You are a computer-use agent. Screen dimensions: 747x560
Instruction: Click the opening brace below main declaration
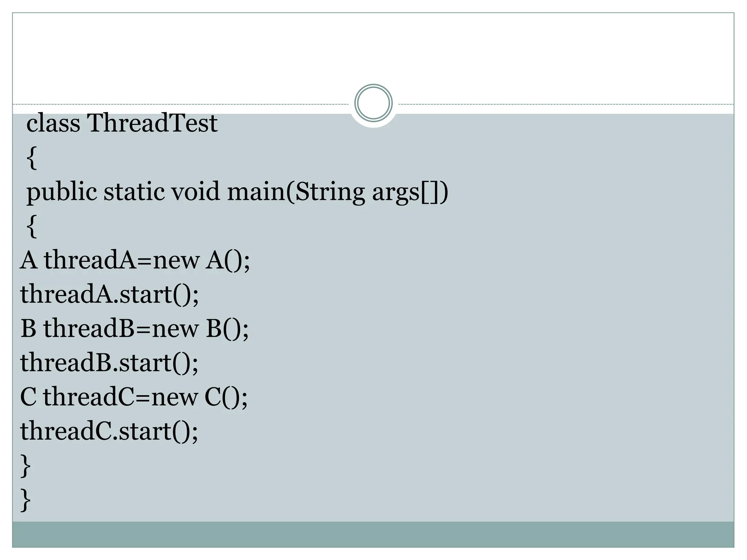(x=32, y=226)
